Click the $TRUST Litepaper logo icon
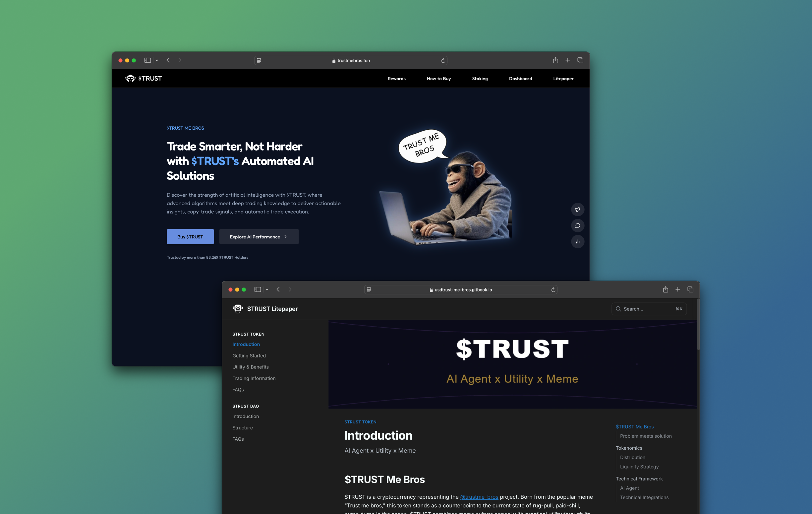Screen dimensions: 812x514 237,308
